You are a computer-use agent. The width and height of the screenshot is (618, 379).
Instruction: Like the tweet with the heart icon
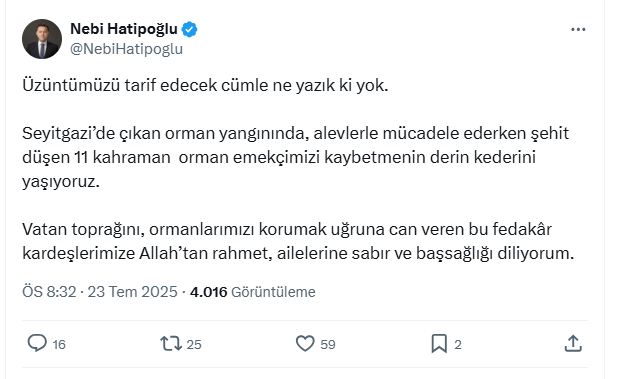coord(305,344)
